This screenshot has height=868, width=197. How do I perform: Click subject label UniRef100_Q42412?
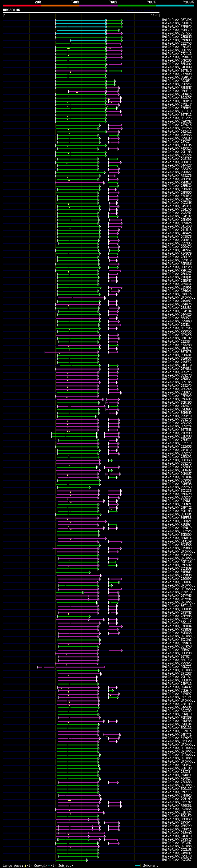pyautogui.click(x=177, y=132)
